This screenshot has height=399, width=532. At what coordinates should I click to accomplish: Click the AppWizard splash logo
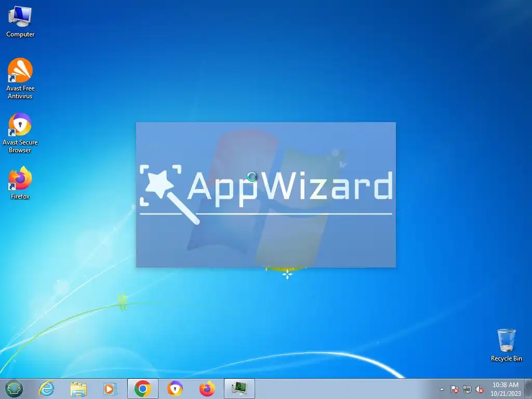pyautogui.click(x=265, y=194)
